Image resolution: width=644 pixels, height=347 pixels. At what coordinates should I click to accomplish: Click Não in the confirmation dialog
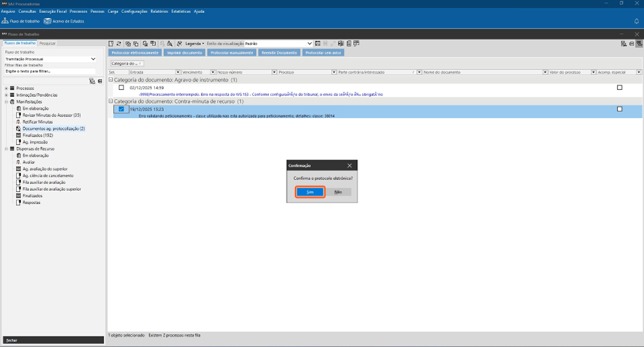click(x=338, y=192)
